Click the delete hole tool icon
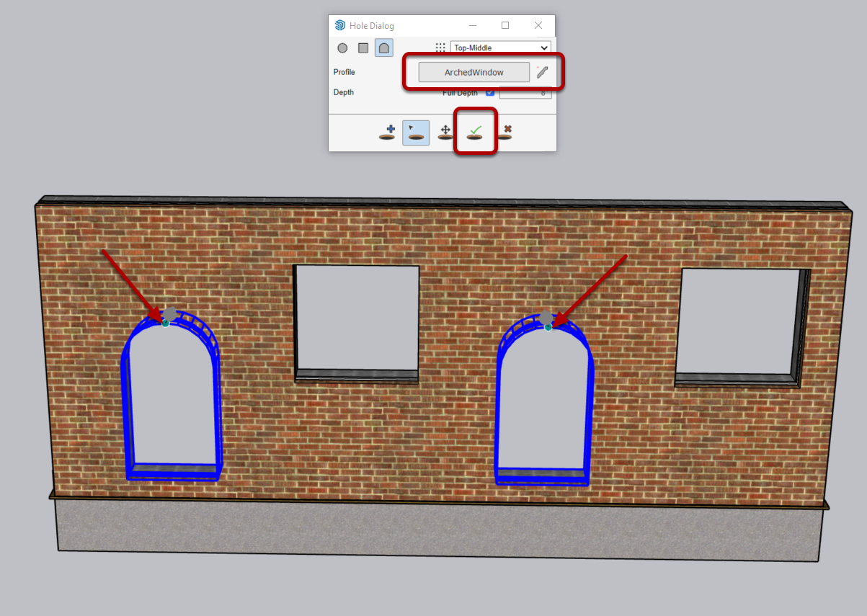 505,133
